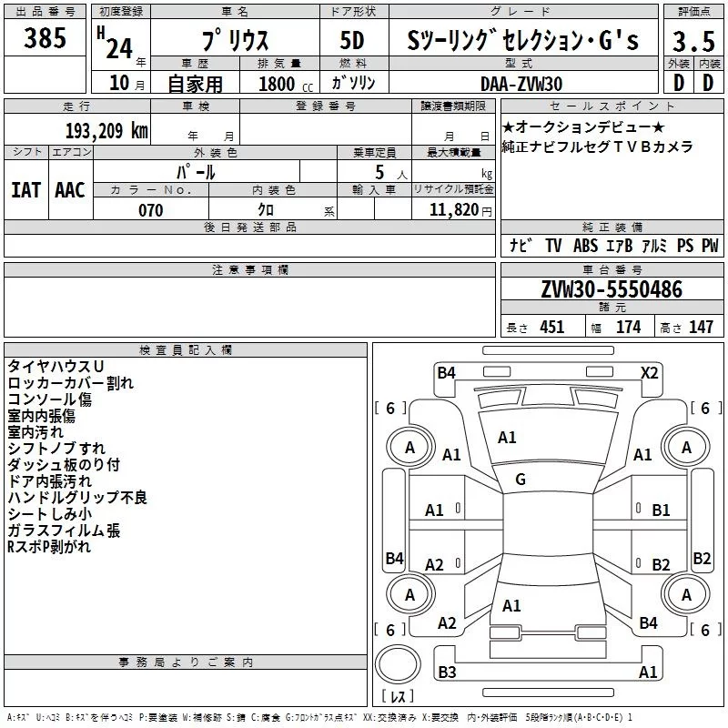The width and height of the screenshot is (728, 728).
Task: Select the exterior color "パール"
Action: click(x=196, y=172)
